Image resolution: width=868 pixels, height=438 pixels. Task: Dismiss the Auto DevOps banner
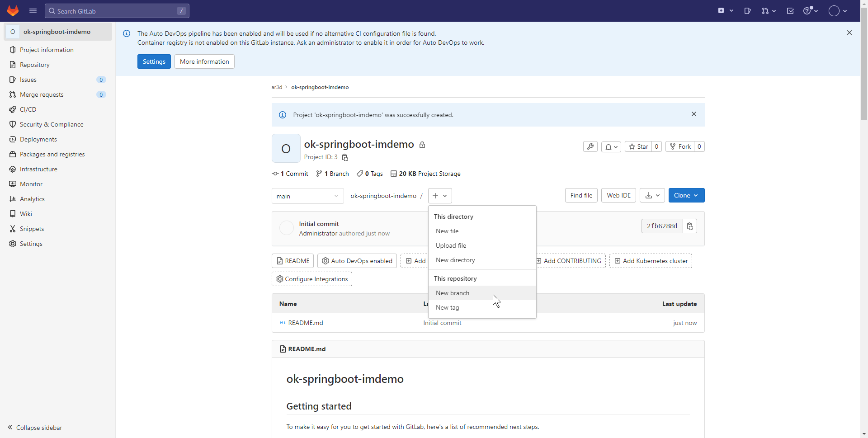point(849,33)
